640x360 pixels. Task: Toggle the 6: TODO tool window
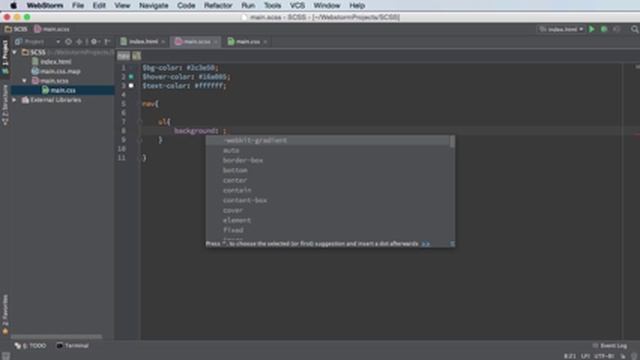(x=30, y=346)
